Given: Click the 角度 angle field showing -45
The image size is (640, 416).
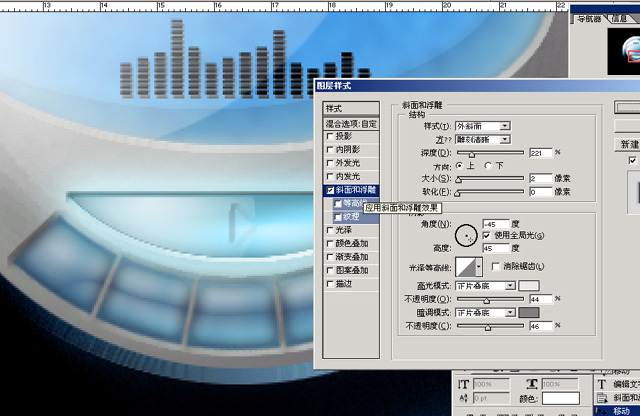Looking at the screenshot, I should 496,224.
